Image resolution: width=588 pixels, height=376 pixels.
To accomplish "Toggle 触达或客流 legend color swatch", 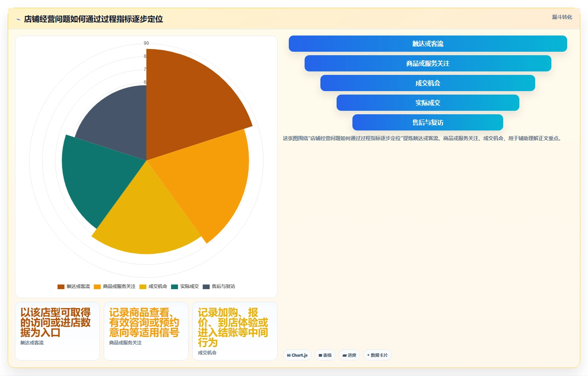I will point(61,286).
